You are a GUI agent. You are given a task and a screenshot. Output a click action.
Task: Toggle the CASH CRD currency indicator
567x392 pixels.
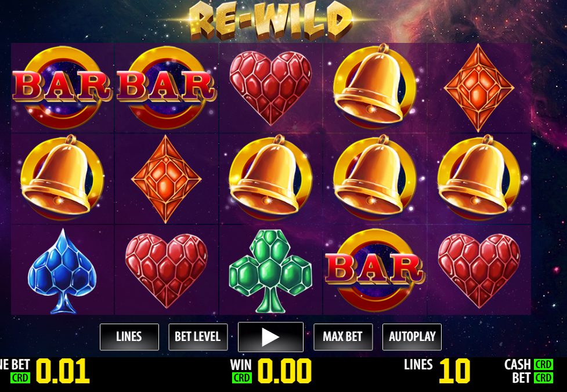(543, 365)
